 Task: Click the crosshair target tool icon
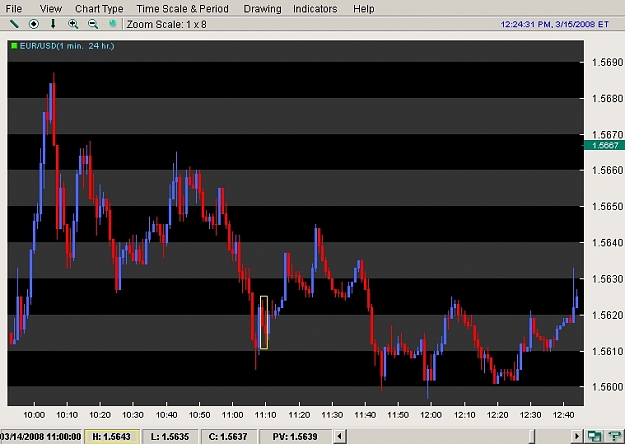pyautogui.click(x=34, y=24)
